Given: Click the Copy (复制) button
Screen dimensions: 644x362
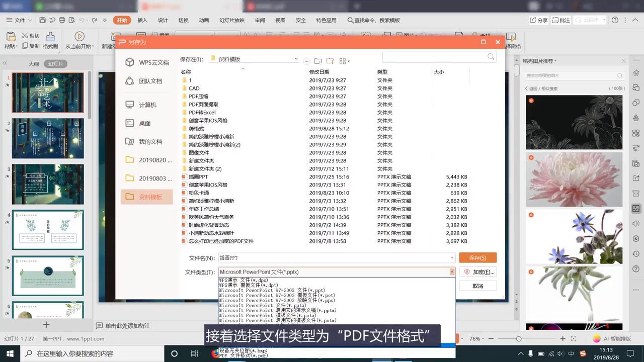Looking at the screenshot, I should click(x=30, y=46).
